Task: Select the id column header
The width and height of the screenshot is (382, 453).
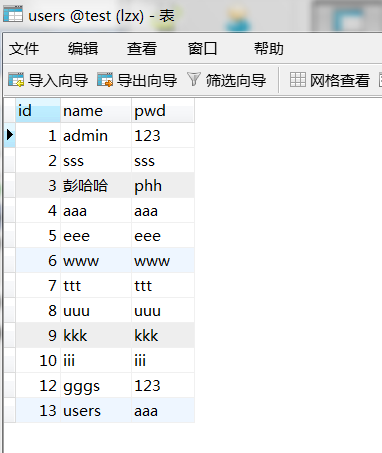Action: point(38,110)
